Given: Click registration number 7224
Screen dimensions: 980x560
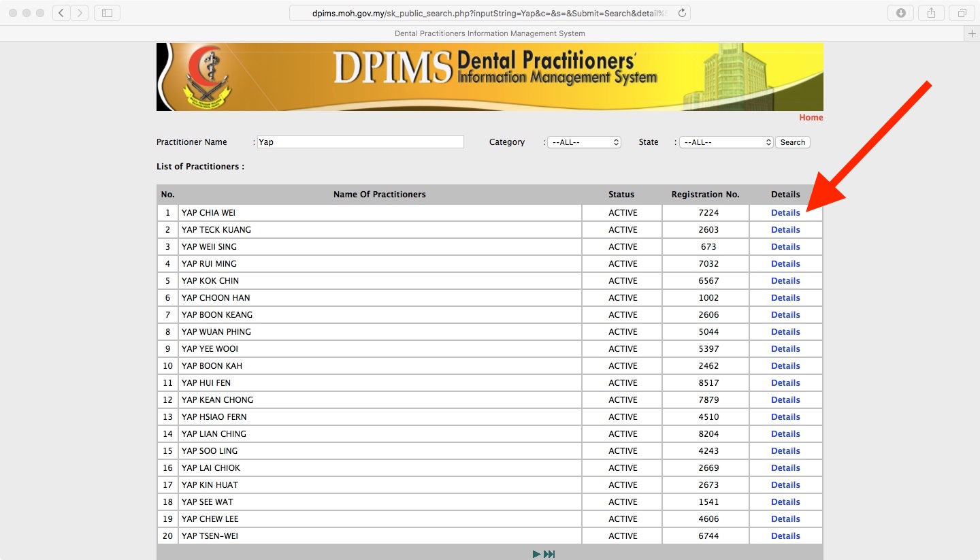Looking at the screenshot, I should coord(708,213).
